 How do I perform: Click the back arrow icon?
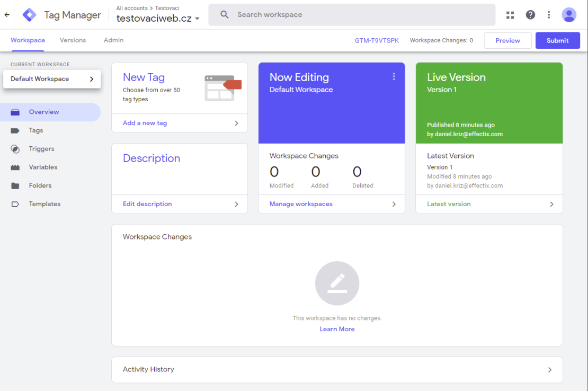7,15
